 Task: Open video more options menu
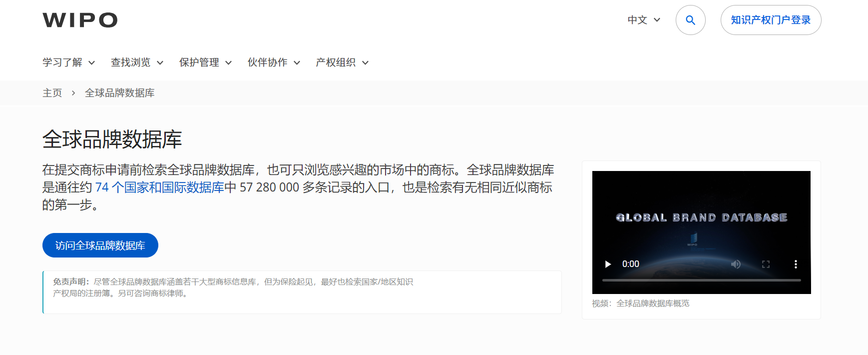[796, 264]
